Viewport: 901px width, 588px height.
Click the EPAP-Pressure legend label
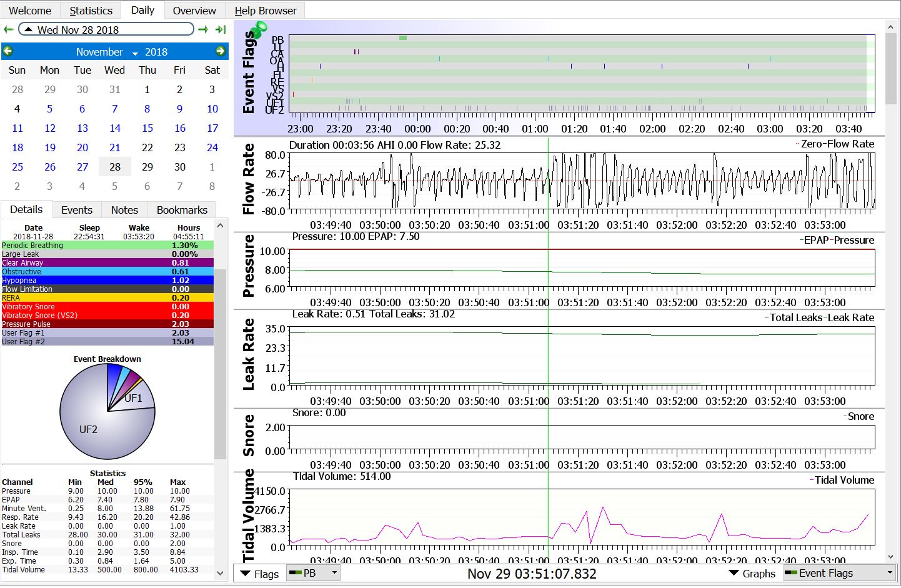pyautogui.click(x=839, y=240)
